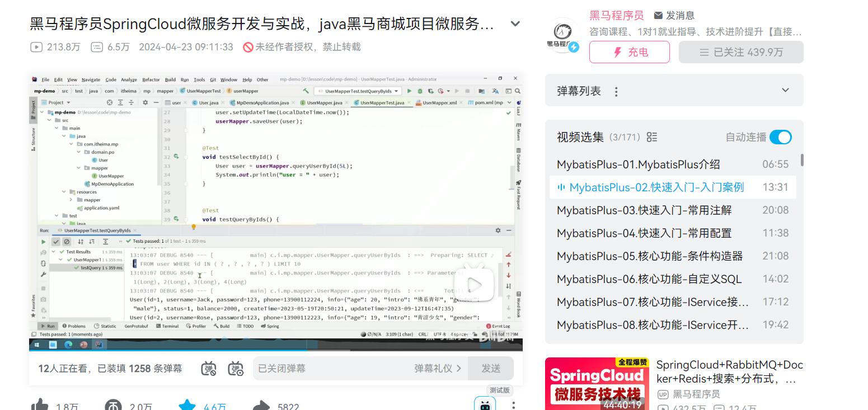Share the video with arrow icon
The image size is (868, 410).
point(261,405)
